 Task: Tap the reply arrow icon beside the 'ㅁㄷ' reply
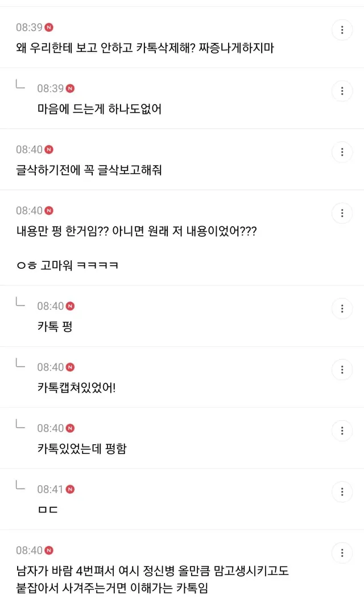(20, 486)
